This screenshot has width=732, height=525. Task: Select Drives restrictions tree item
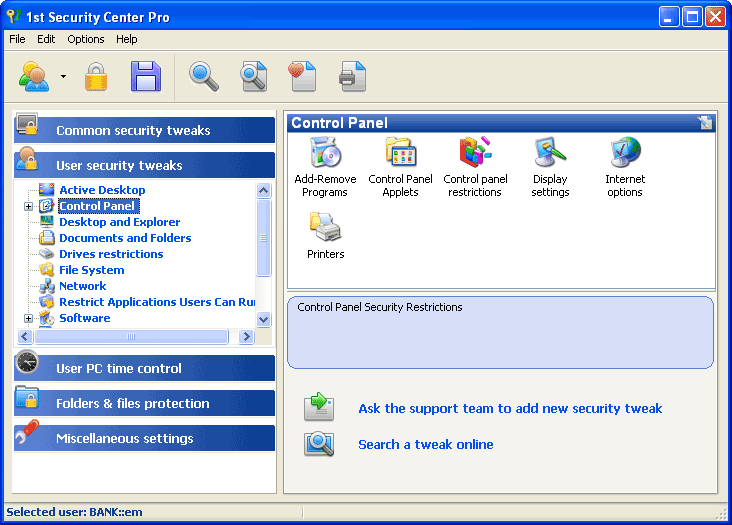[111, 254]
